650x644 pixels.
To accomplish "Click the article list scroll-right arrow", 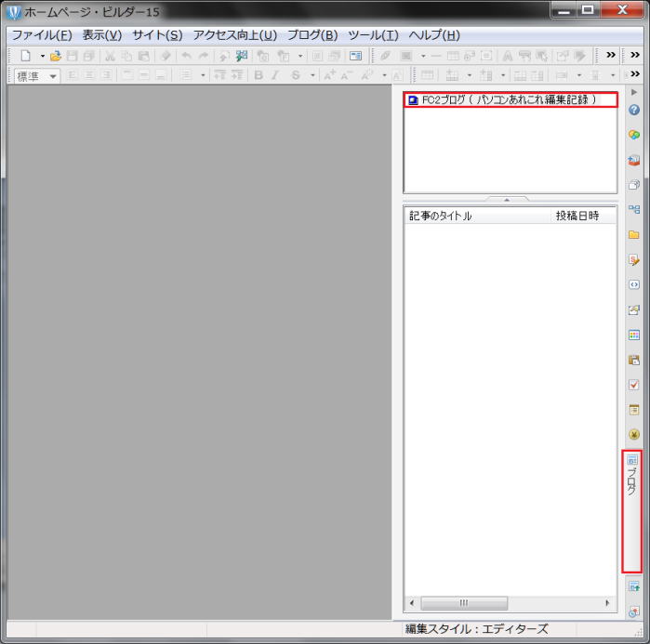I will coord(607,602).
